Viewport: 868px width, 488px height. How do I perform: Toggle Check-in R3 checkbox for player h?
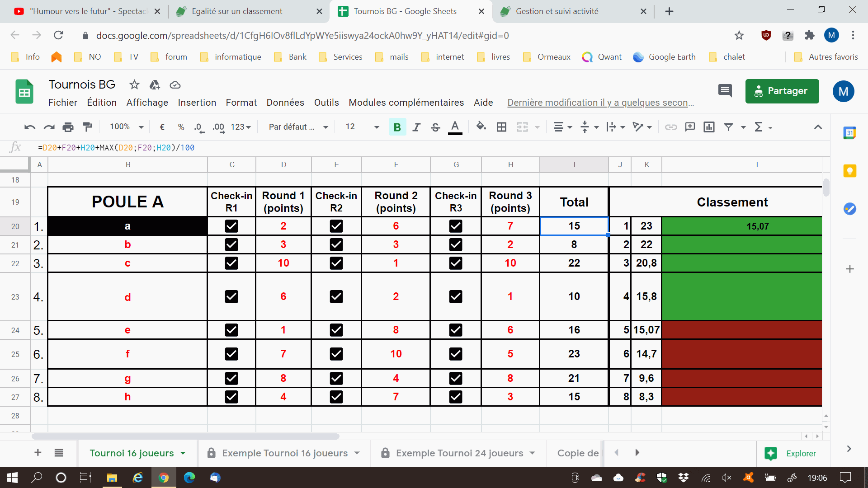pos(456,397)
